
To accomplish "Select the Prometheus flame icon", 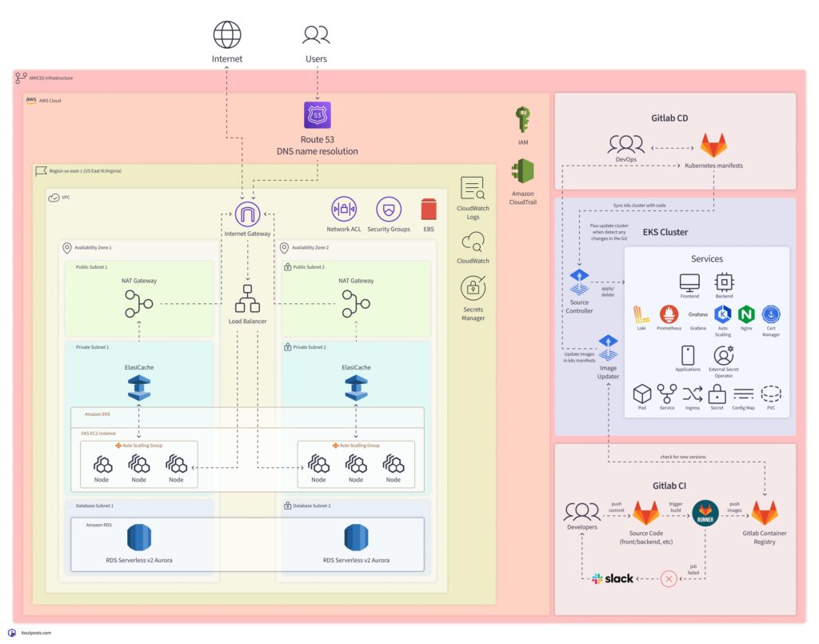I will point(669,314).
